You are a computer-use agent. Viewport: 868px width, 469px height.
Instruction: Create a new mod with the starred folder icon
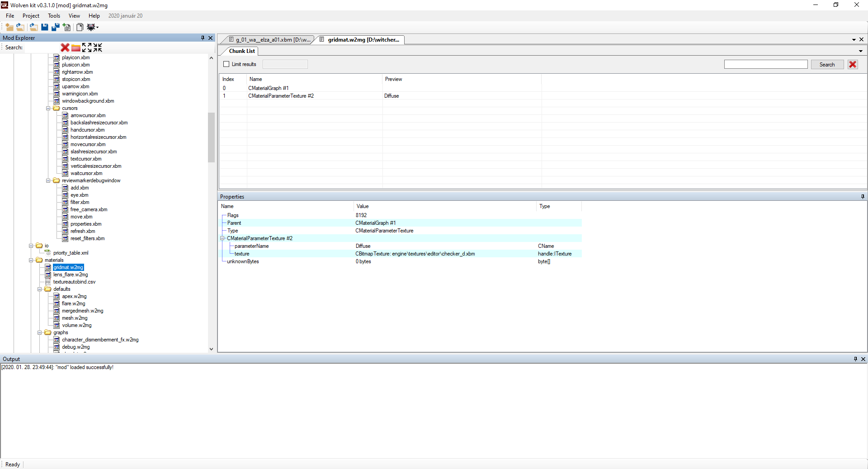coord(9,27)
